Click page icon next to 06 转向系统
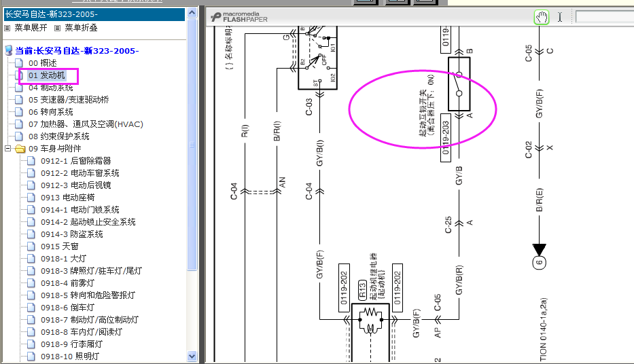The image size is (634, 364). pos(18,112)
